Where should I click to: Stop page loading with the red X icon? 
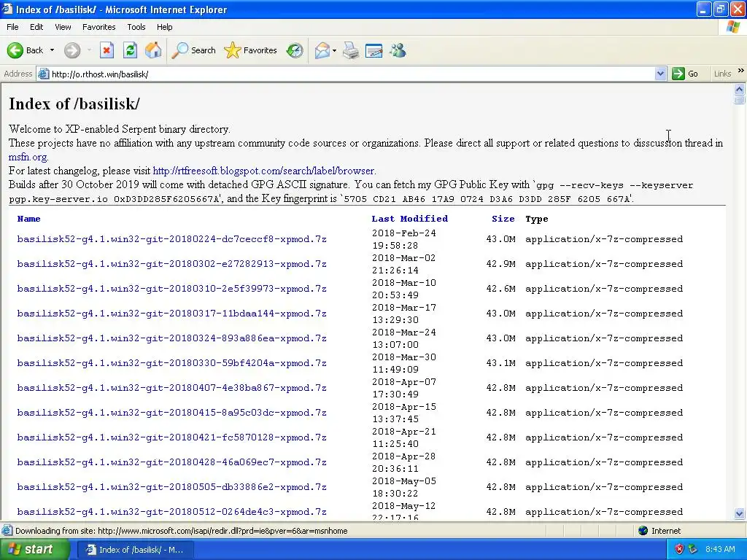[107, 50]
